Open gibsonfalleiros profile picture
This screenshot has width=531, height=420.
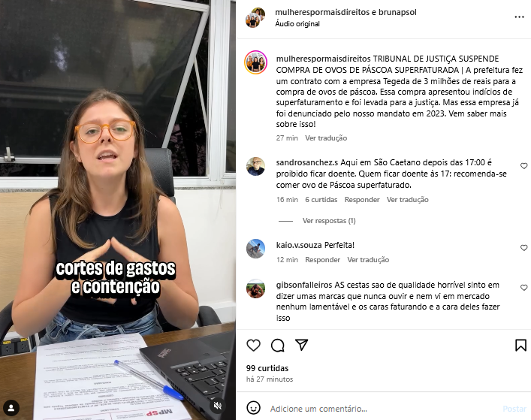tap(255, 289)
